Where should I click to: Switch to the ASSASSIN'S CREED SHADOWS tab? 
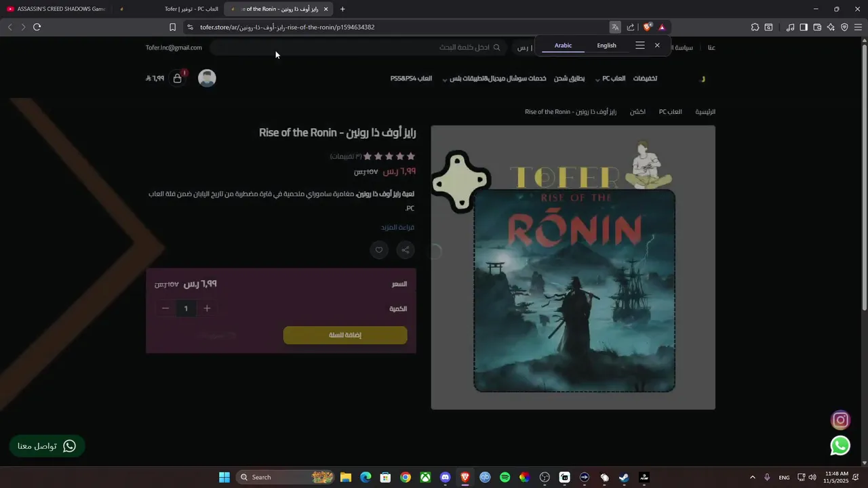click(x=56, y=9)
